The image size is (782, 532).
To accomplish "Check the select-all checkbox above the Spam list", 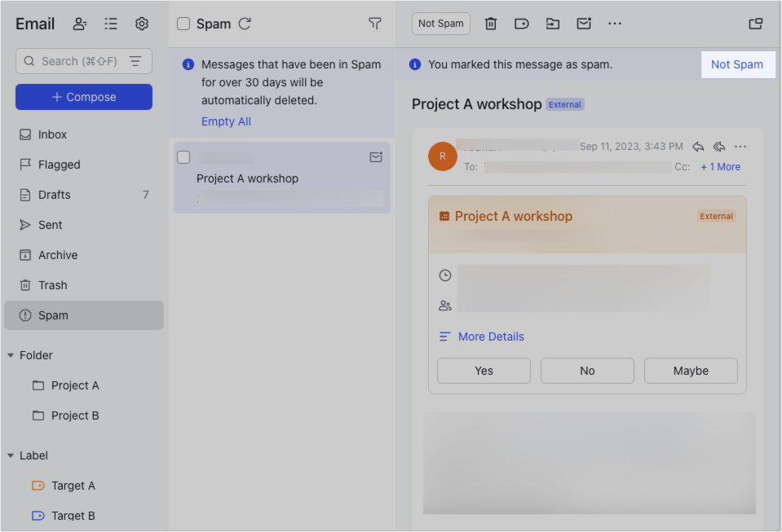I will tap(183, 24).
